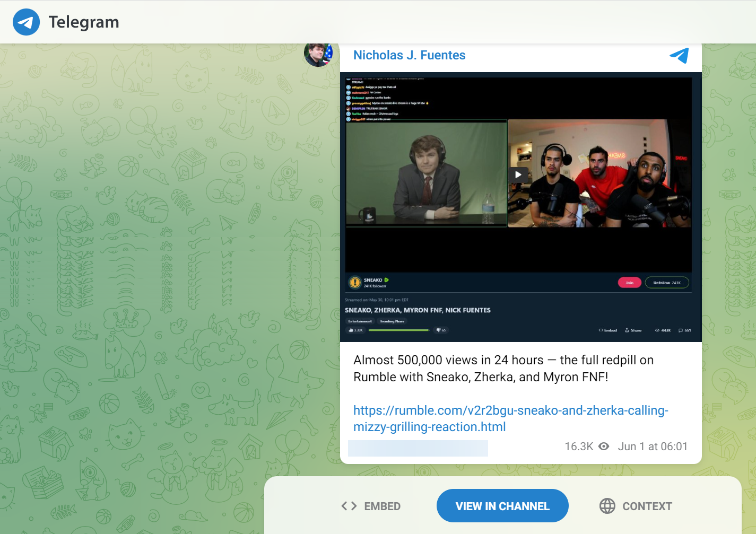Click the eye views icon beside 16.3K
Viewport: 756px width, 534px height.
604,447
